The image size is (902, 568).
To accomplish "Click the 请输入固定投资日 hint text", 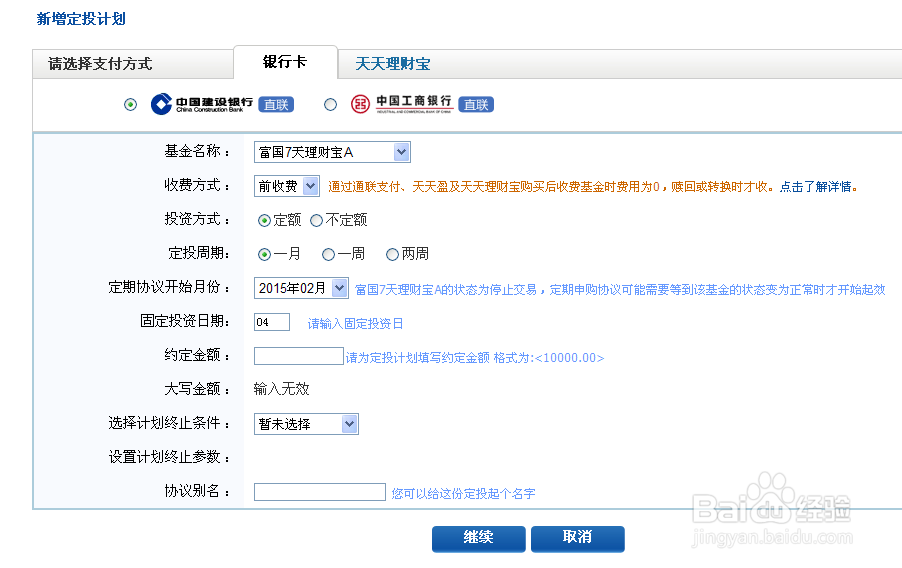I will [356, 323].
